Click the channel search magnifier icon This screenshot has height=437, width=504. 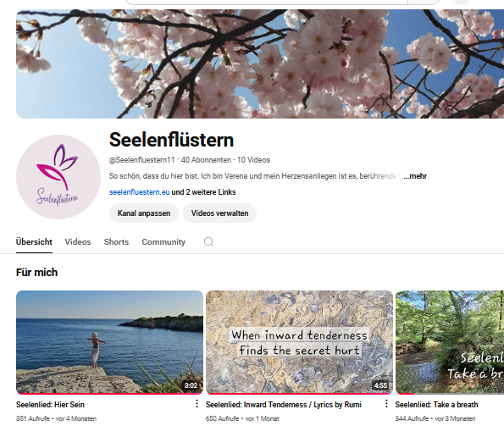tap(208, 241)
